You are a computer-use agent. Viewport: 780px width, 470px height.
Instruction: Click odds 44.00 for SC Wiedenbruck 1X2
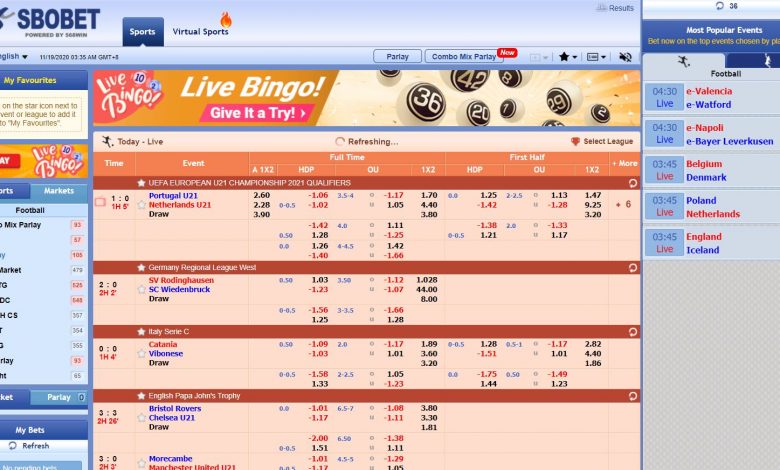(427, 289)
